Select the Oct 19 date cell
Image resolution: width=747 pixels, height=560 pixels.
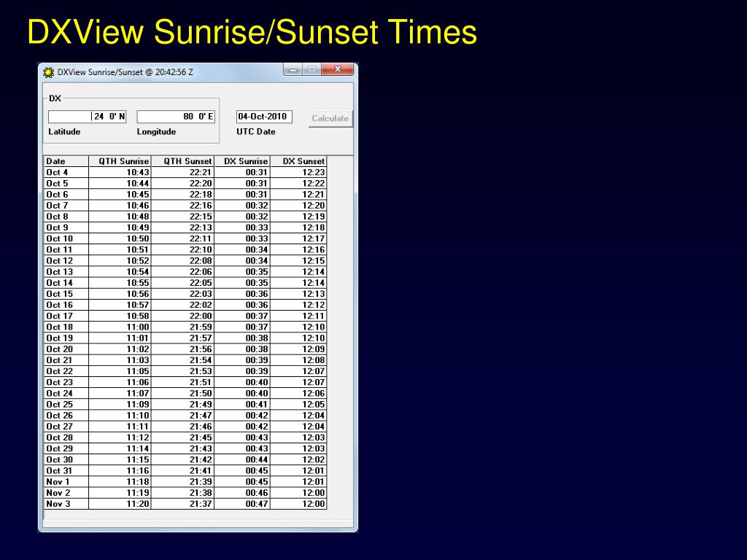(66, 338)
